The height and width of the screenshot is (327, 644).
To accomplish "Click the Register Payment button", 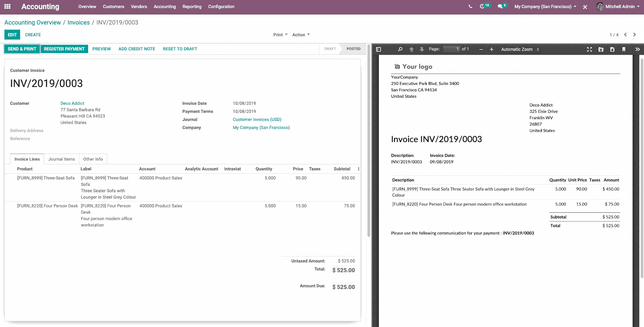I will pyautogui.click(x=64, y=49).
